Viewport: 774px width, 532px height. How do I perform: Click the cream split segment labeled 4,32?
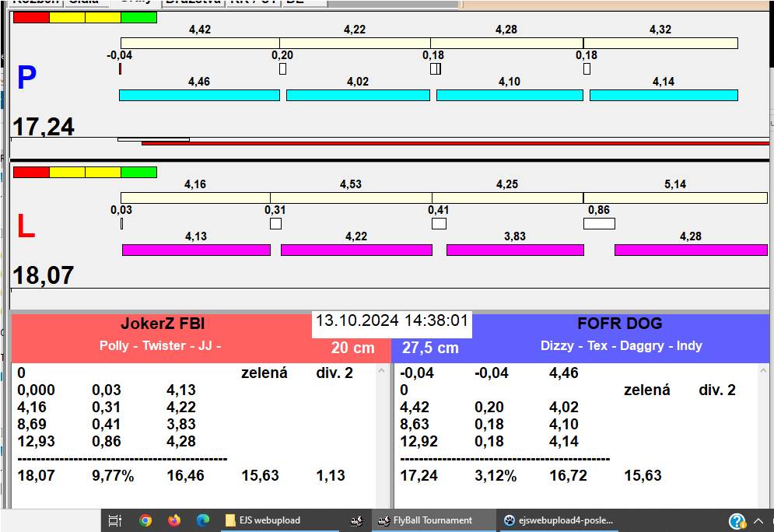pos(660,43)
